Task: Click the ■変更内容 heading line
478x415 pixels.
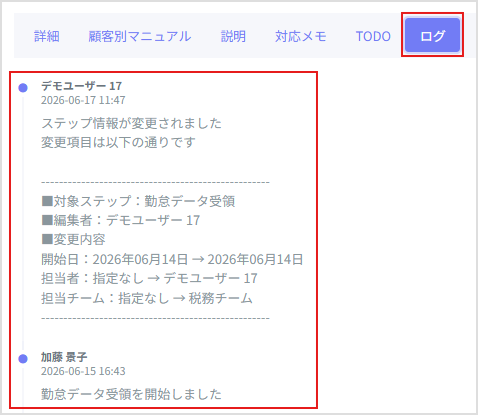Action: (x=73, y=239)
